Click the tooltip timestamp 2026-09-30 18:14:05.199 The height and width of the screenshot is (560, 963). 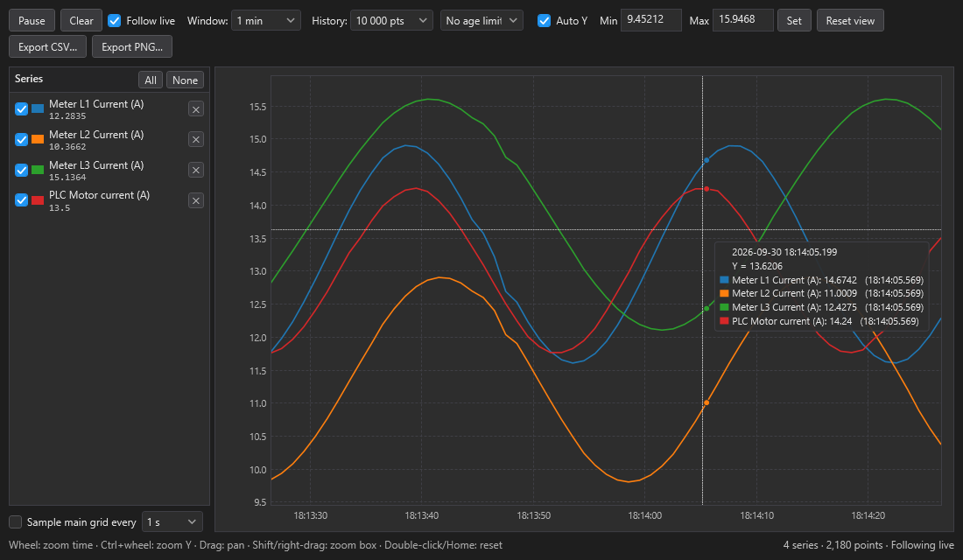(x=784, y=252)
